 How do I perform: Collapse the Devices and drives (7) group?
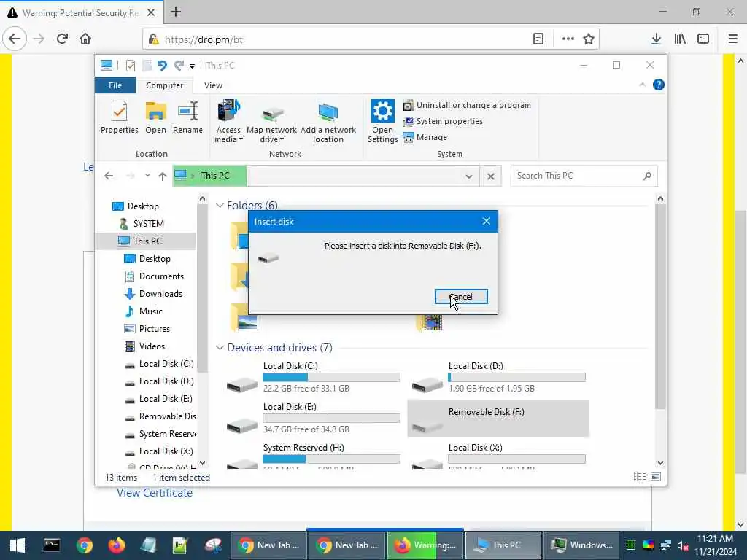tap(220, 348)
